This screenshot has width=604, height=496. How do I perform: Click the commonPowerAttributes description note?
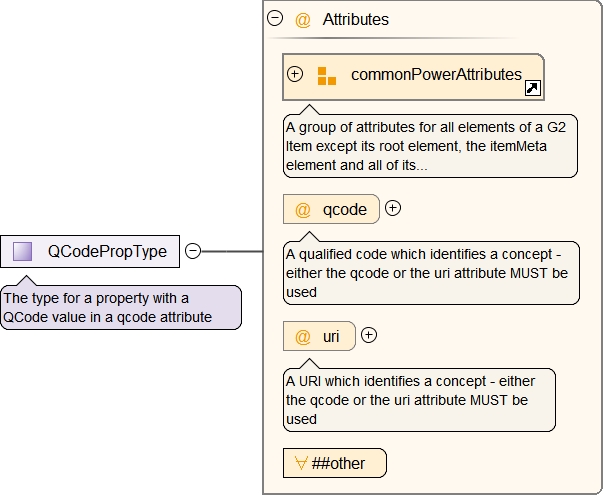[430, 146]
